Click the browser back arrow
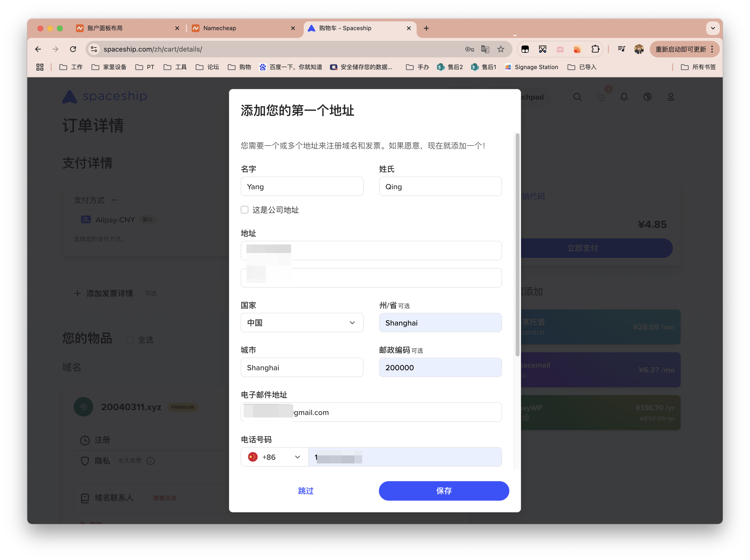This screenshot has height=560, width=750. coord(38,49)
